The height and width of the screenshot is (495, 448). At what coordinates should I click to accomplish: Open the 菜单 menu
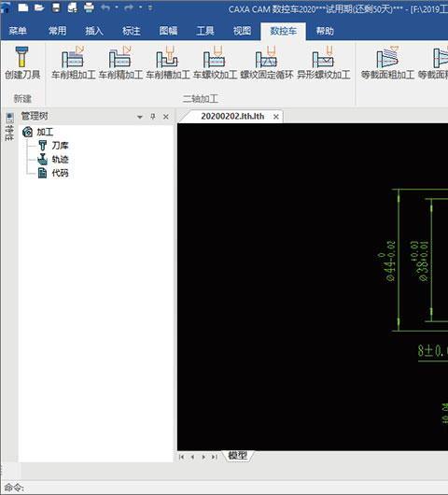(x=18, y=31)
